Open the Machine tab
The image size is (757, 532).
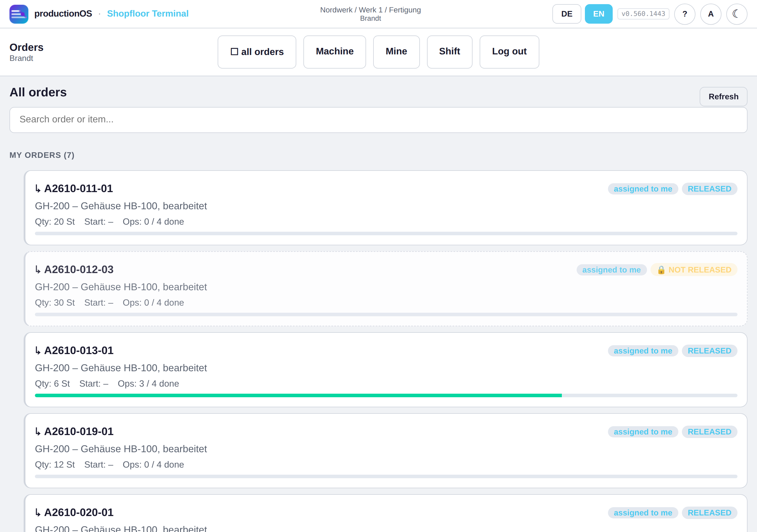click(334, 52)
